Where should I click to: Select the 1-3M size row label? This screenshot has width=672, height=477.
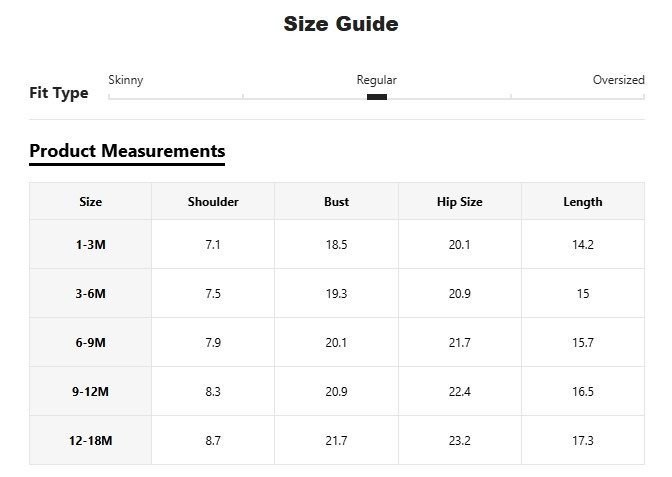pyautogui.click(x=90, y=245)
